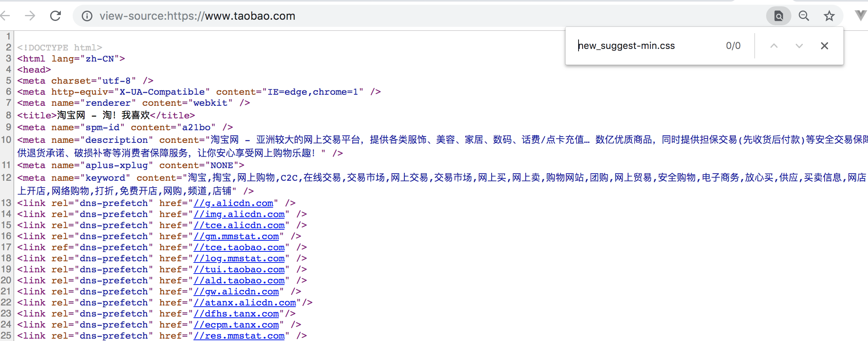Open the //ecpm.tanx.com link

click(x=236, y=325)
